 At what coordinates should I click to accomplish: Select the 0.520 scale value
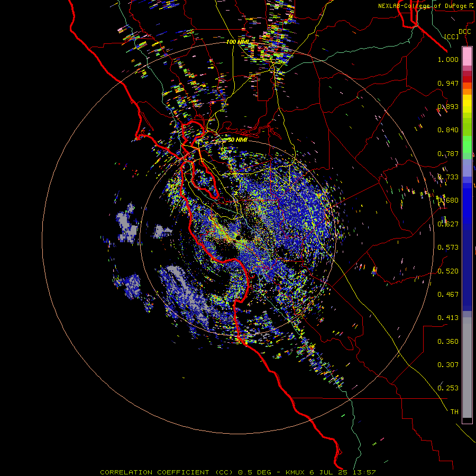[448, 271]
